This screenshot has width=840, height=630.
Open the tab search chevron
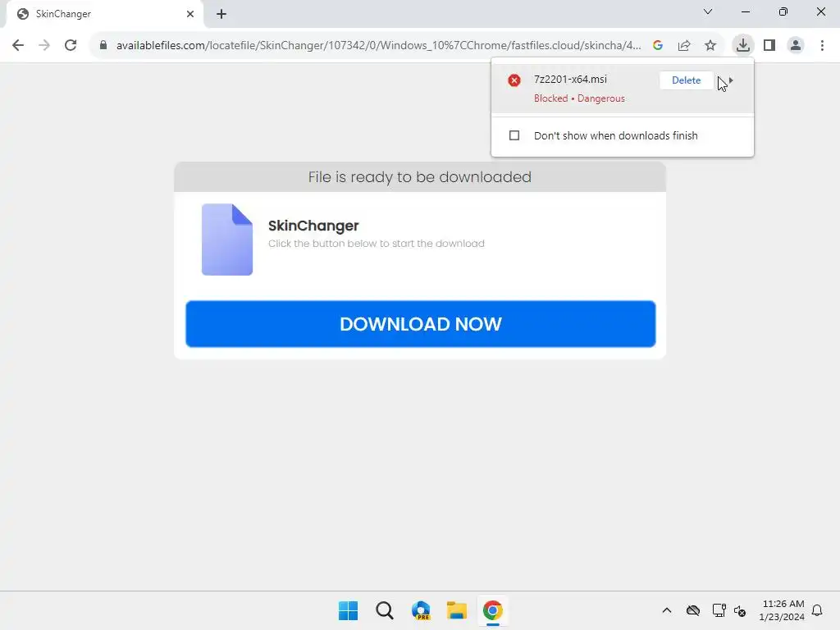point(708,11)
